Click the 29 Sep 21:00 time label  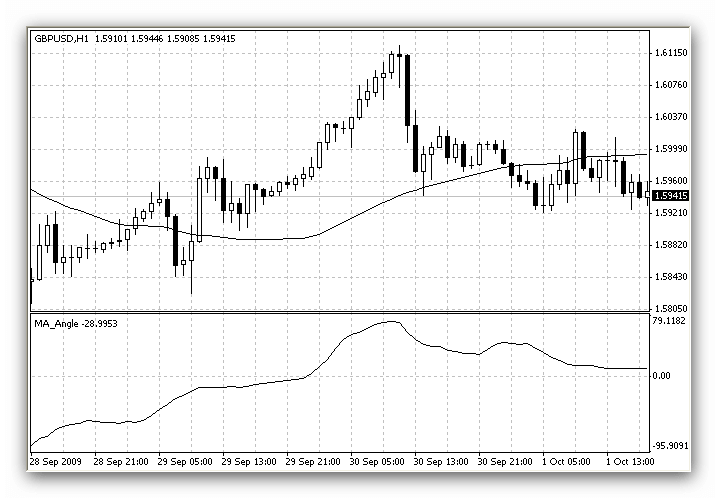pyautogui.click(x=313, y=462)
